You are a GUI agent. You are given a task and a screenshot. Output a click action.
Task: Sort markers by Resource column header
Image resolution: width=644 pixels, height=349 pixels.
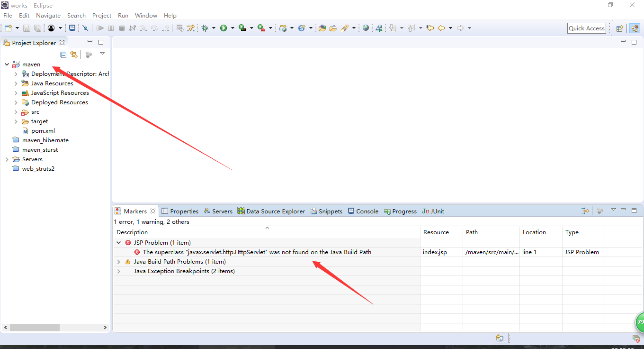[441, 232]
